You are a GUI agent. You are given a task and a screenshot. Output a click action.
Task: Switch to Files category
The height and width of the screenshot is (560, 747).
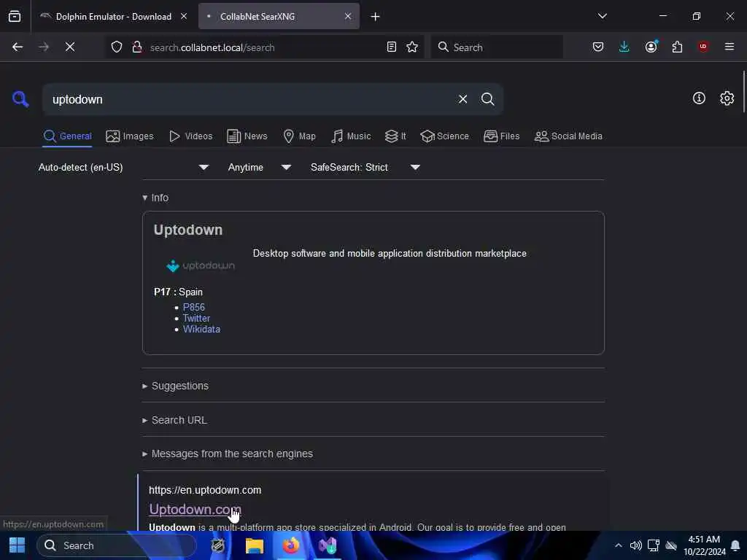click(x=501, y=136)
